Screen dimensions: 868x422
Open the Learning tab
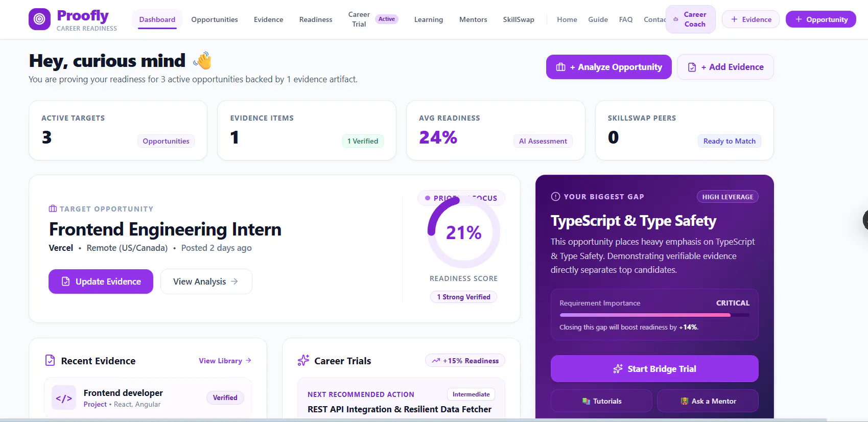[429, 19]
